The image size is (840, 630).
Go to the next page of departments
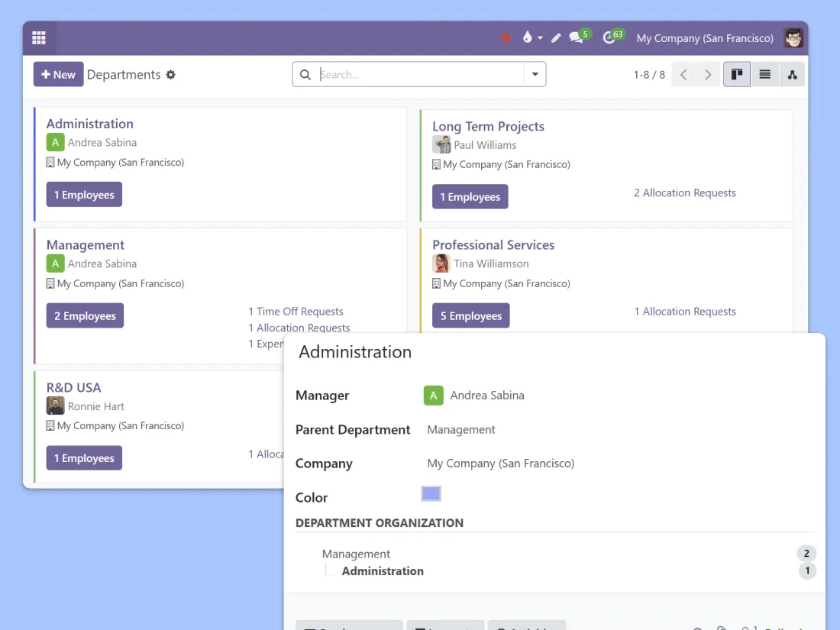click(x=708, y=75)
